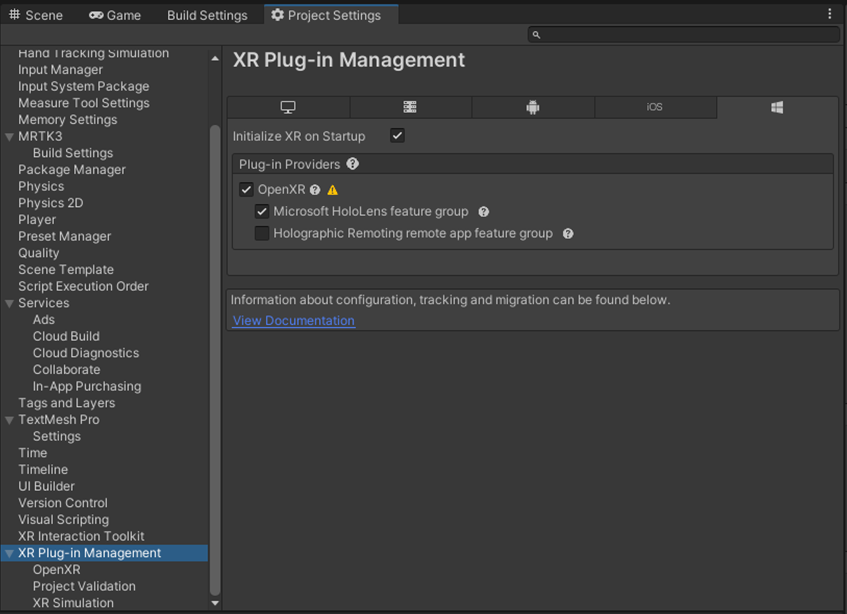
Task: Select the Dedicated Server platform tab
Action: pos(411,107)
